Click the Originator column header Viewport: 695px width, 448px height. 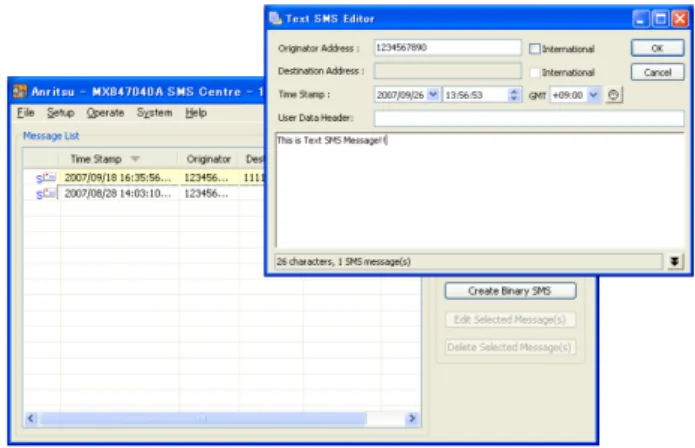[x=208, y=159]
